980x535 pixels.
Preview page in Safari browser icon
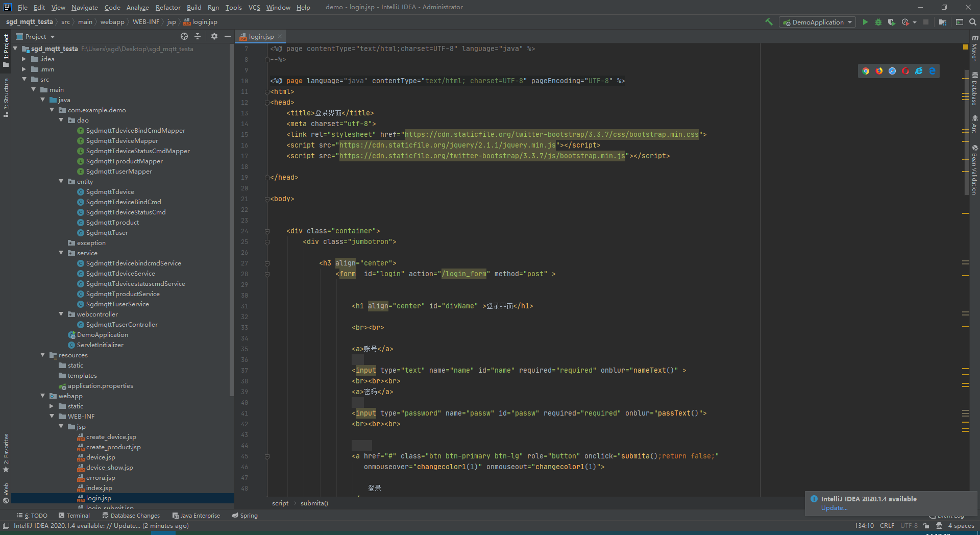pyautogui.click(x=892, y=71)
